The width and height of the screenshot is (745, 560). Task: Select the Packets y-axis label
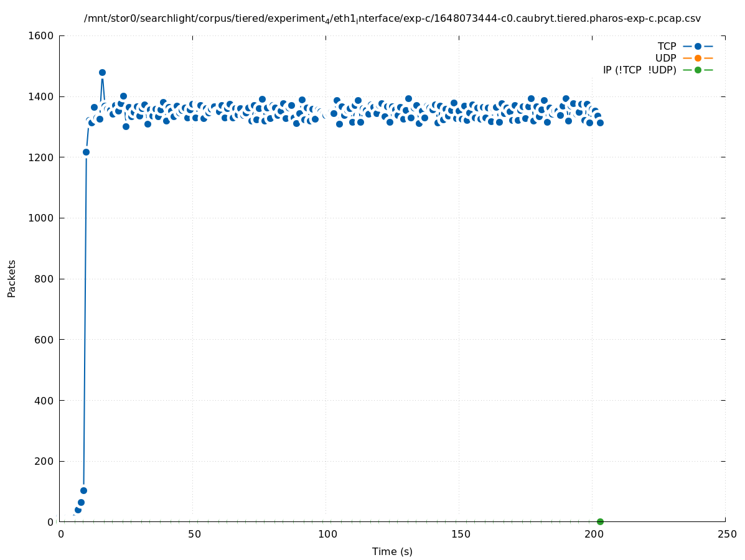pos(12,278)
